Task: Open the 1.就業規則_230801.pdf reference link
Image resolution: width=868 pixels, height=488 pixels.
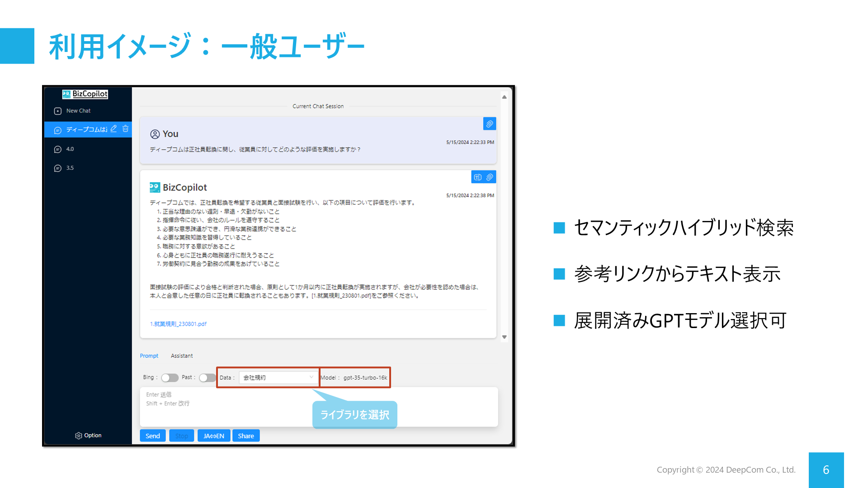Action: pos(178,324)
